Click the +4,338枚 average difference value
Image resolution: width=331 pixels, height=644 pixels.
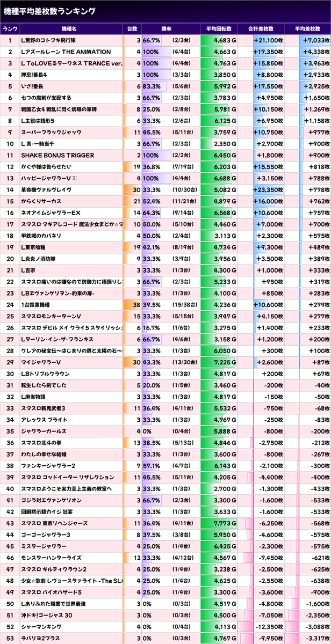[315, 52]
